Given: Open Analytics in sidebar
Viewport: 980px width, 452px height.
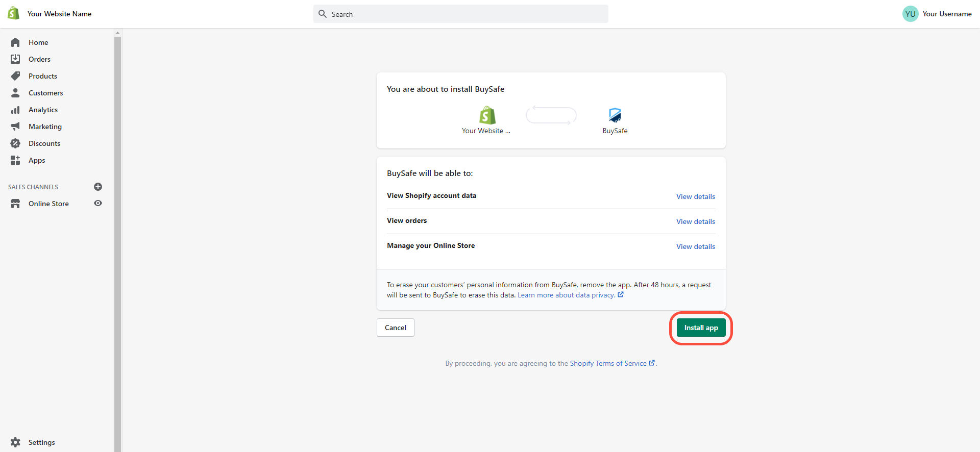Looking at the screenshot, I should pos(43,110).
